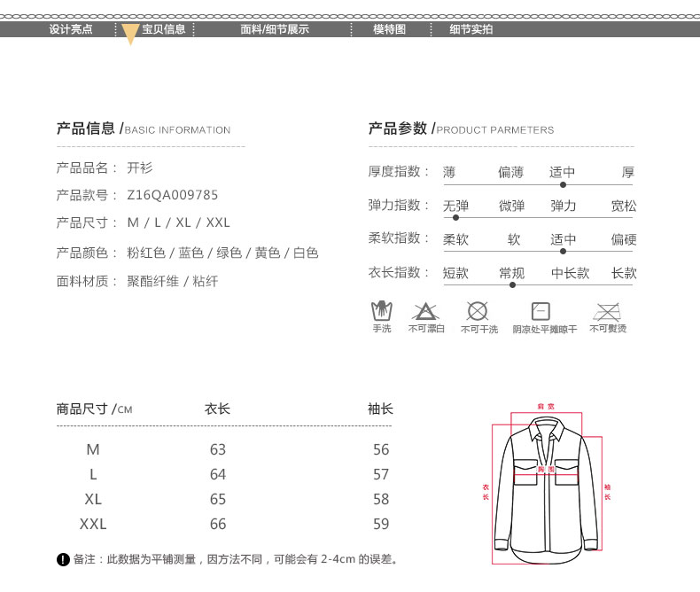
Task: Click the 袖长 value 58
Action: (x=381, y=499)
